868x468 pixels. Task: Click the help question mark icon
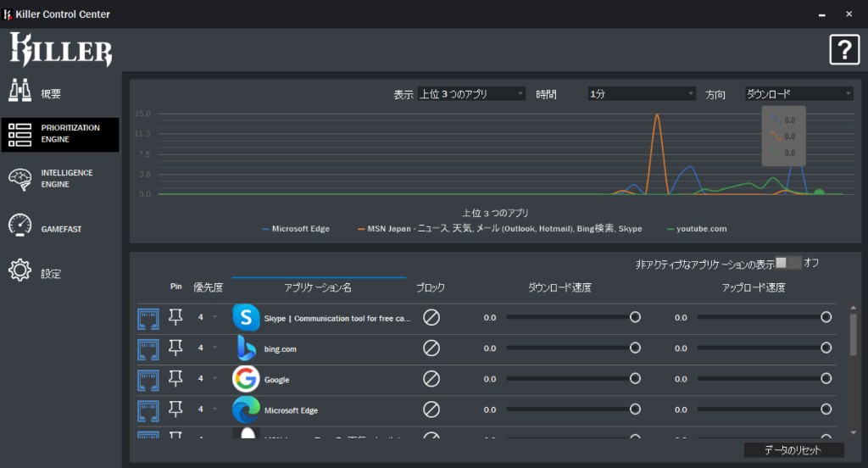point(843,50)
